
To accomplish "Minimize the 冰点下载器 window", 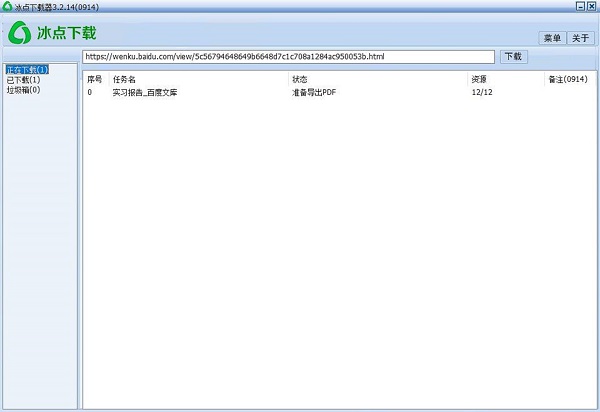I will pyautogui.click(x=580, y=6).
